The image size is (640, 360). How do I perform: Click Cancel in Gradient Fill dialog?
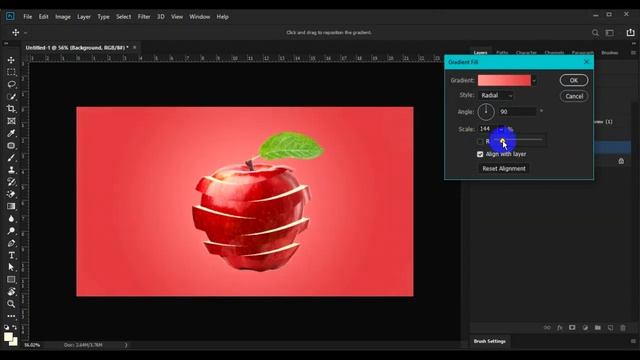pyautogui.click(x=574, y=96)
